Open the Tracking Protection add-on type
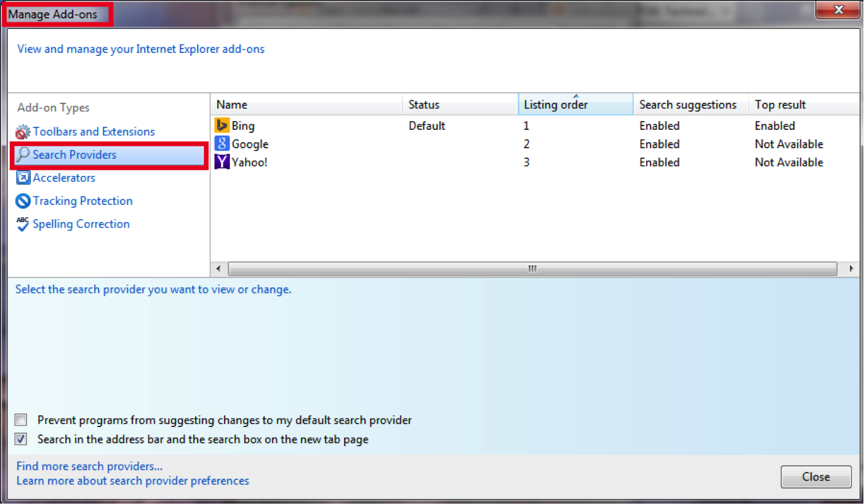The height and width of the screenshot is (504, 864). point(82,201)
